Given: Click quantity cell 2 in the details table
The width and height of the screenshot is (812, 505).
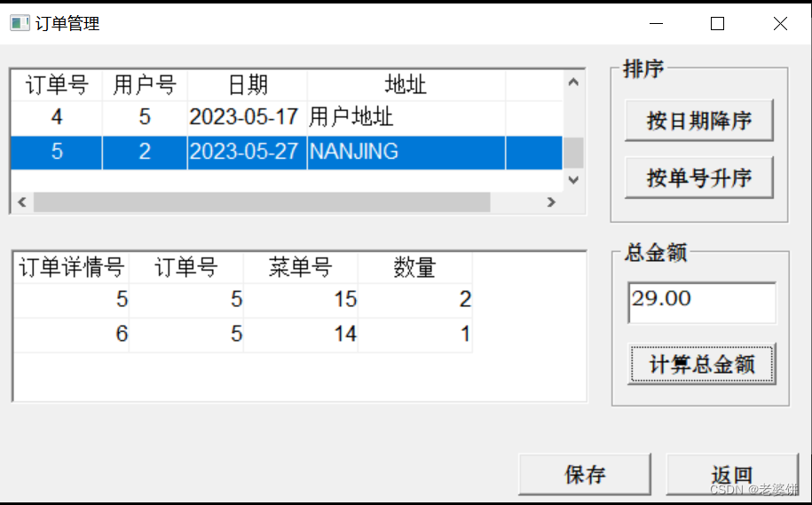Looking at the screenshot, I should [x=414, y=299].
